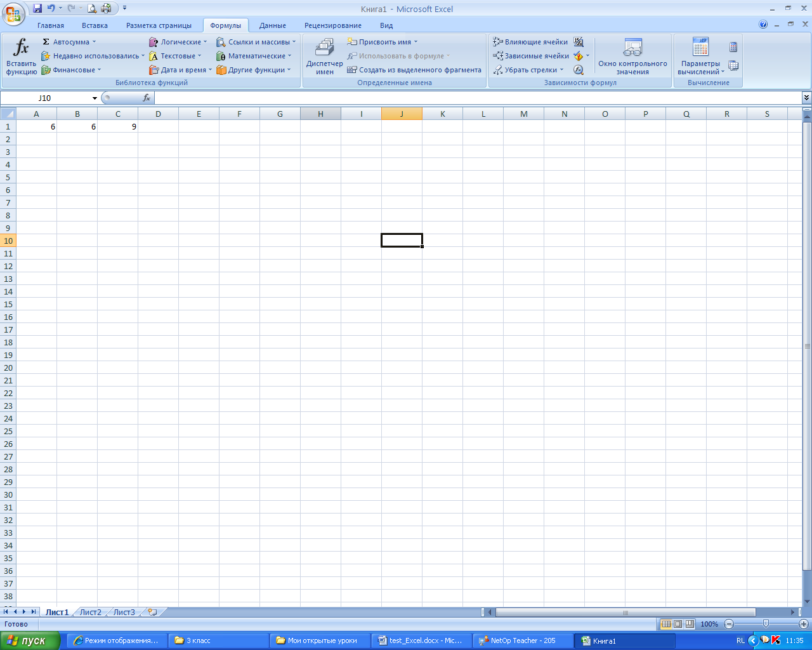The image size is (812, 650).
Task: Open the Данные ribbon tab
Action: coord(273,25)
